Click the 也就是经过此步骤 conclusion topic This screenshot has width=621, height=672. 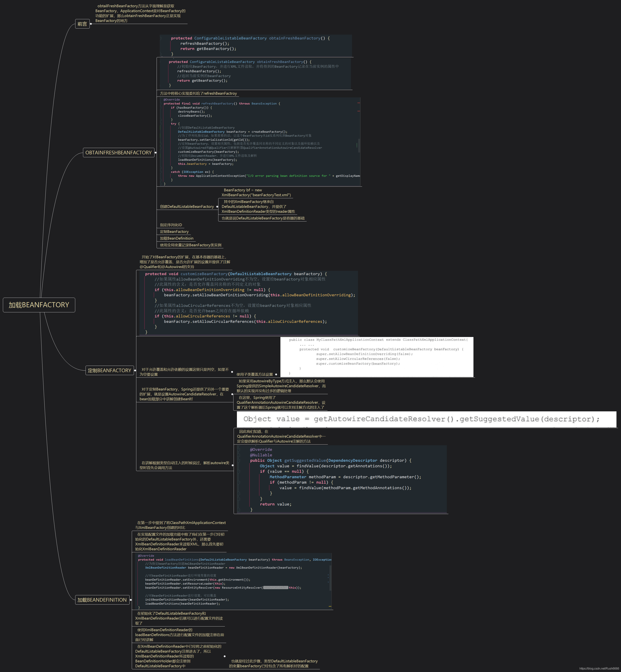click(x=274, y=663)
